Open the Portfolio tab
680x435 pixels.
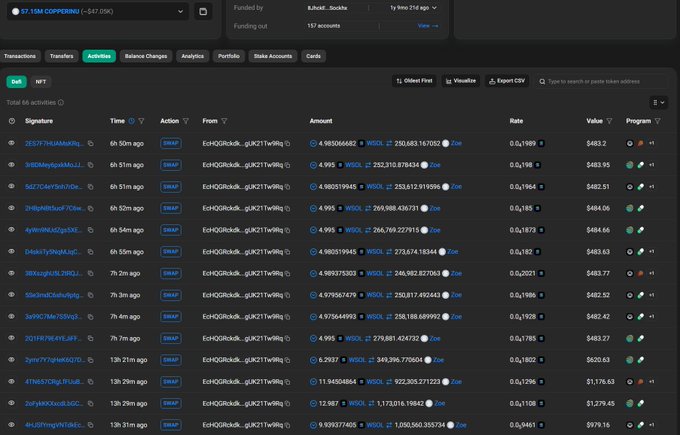pyautogui.click(x=229, y=56)
